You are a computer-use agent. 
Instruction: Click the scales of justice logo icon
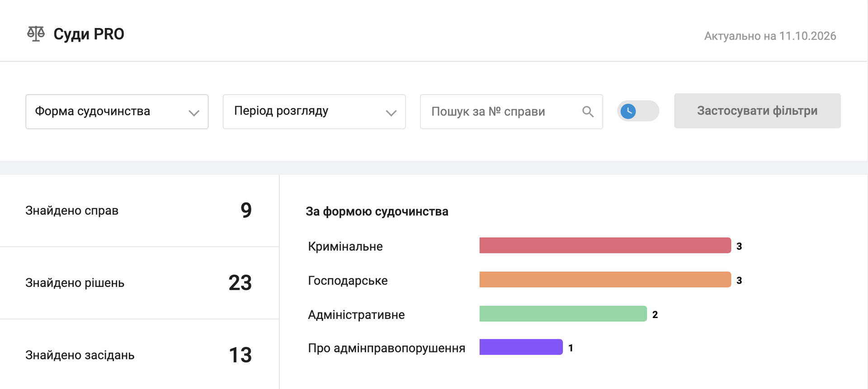36,34
